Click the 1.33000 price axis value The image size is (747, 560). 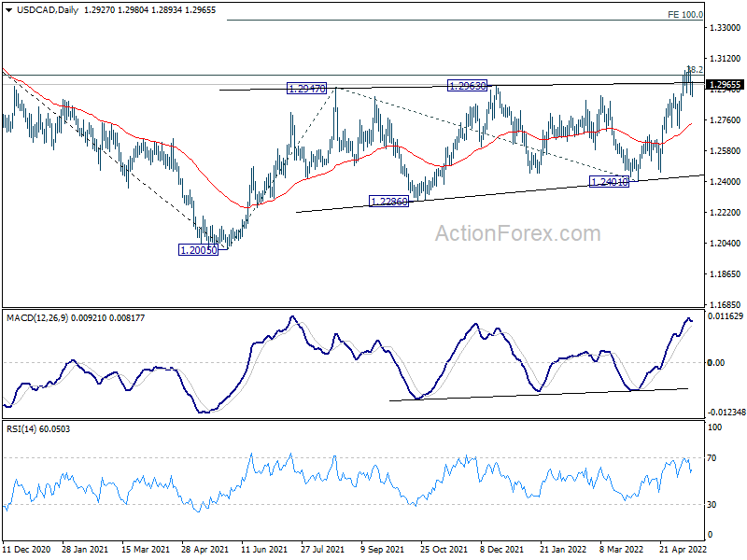725,29
